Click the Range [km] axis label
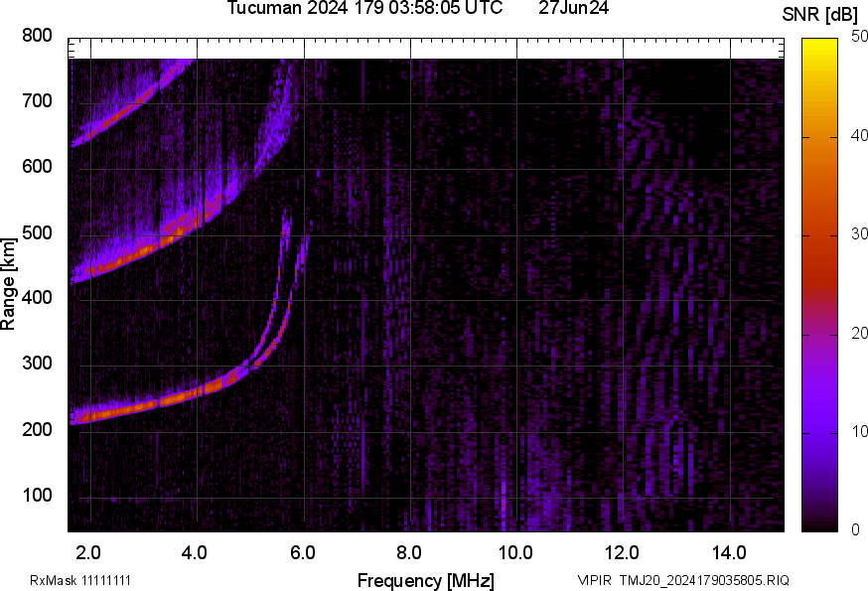The height and width of the screenshot is (591, 868). [9, 283]
